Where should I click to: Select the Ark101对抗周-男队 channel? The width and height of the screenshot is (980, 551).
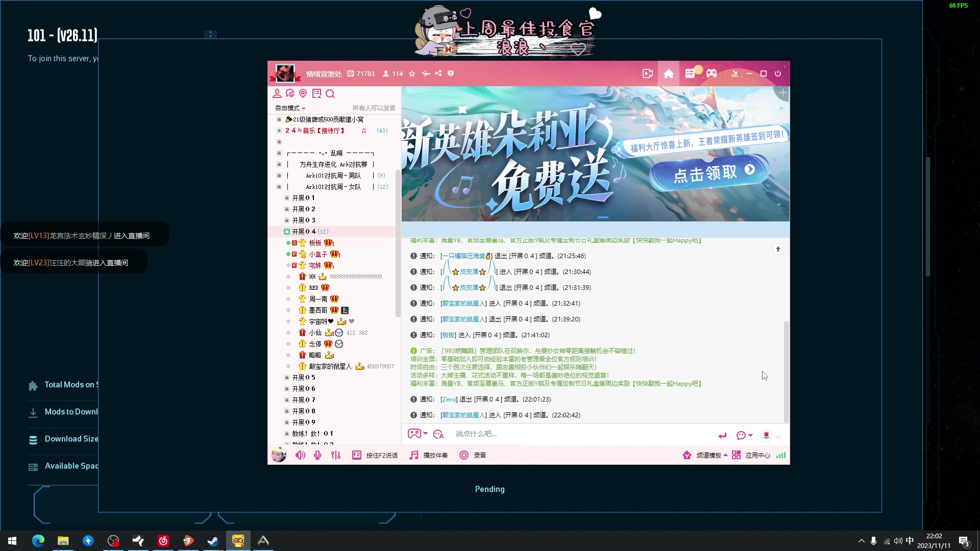coord(333,176)
